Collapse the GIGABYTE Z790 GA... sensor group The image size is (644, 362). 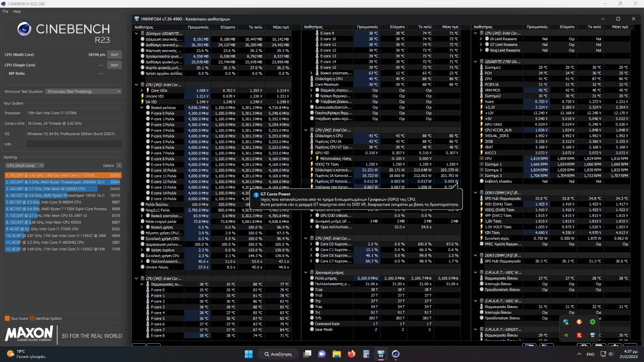pos(475,62)
